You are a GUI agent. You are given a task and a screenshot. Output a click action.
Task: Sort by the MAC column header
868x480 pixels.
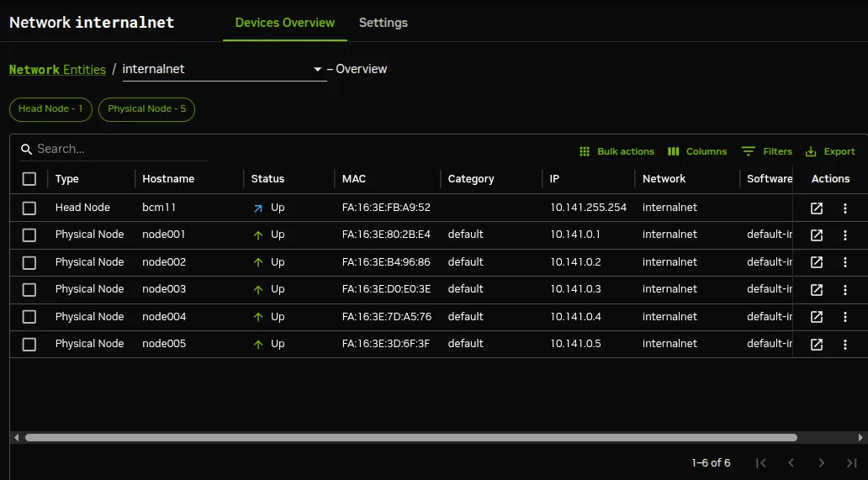tap(354, 178)
